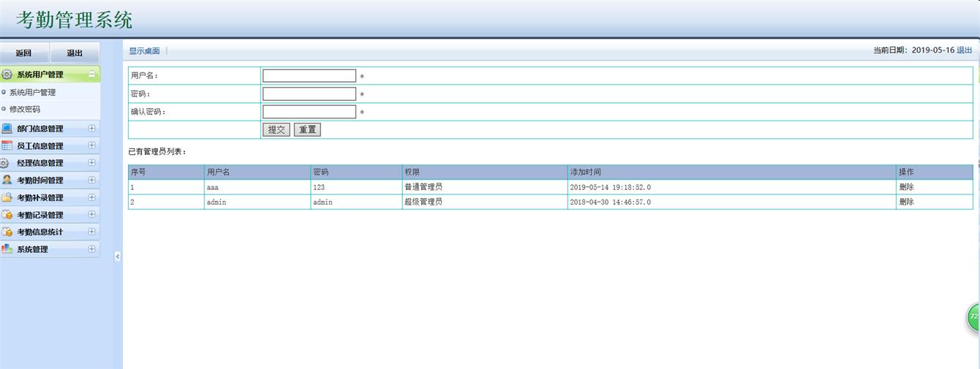
Task: Open the 系统用户管理 submenu item
Action: (32, 93)
